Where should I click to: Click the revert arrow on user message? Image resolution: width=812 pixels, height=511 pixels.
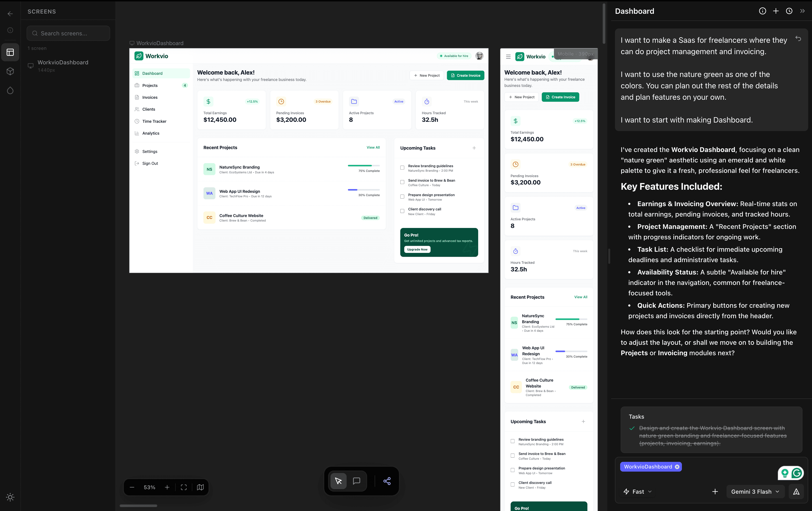(x=798, y=38)
